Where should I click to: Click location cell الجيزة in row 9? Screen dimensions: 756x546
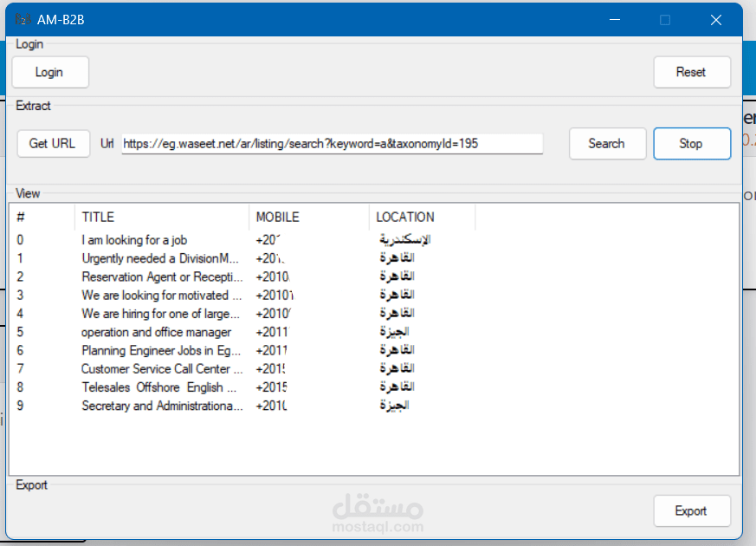[x=394, y=405]
